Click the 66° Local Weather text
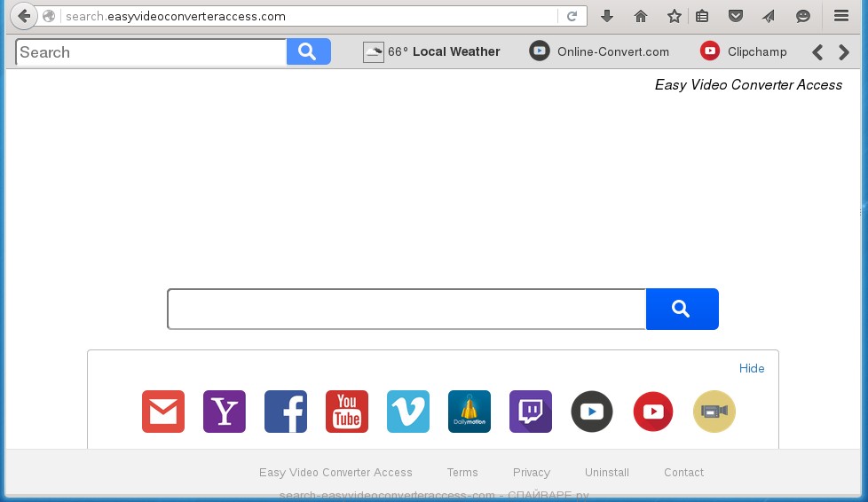 (x=444, y=51)
